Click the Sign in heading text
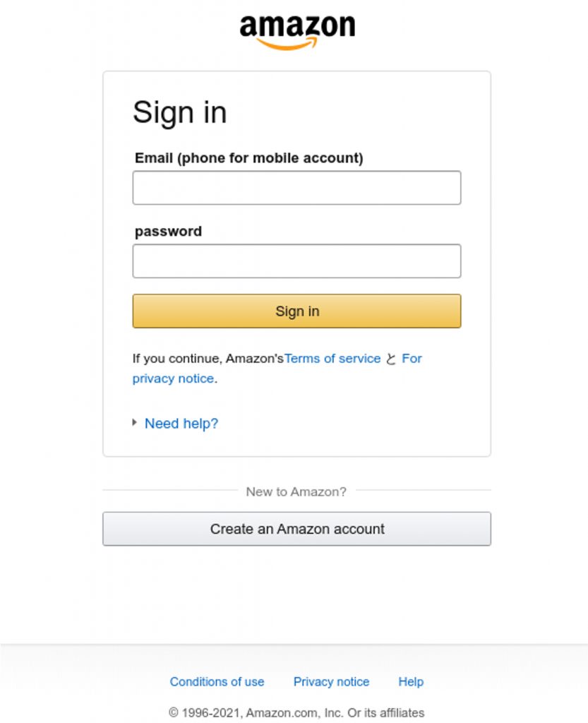This screenshot has width=588, height=723. click(179, 113)
